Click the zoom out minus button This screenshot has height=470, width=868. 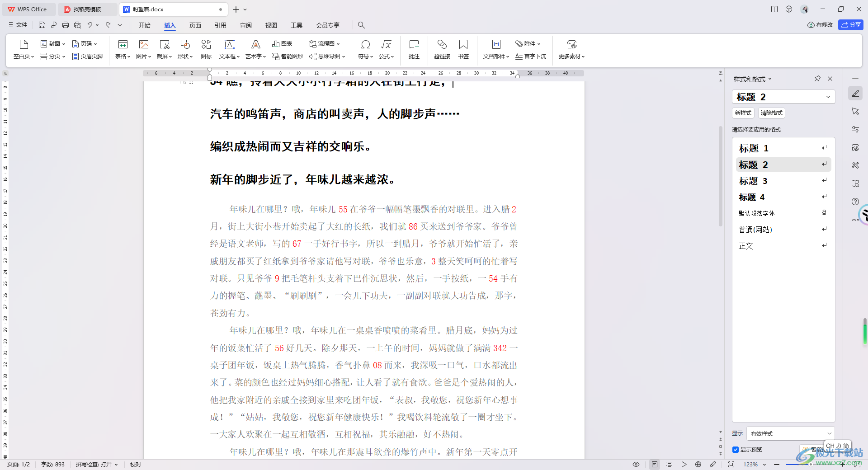click(777, 465)
